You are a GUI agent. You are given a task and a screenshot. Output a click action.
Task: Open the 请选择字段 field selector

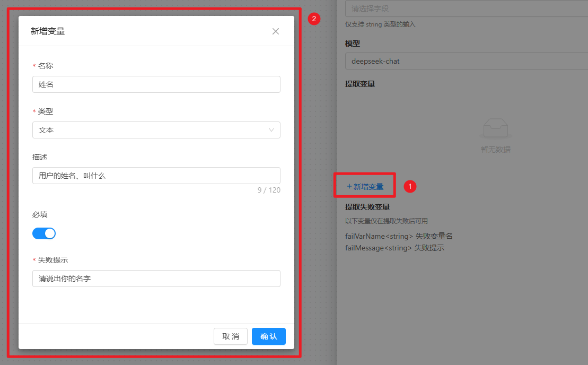(461, 9)
